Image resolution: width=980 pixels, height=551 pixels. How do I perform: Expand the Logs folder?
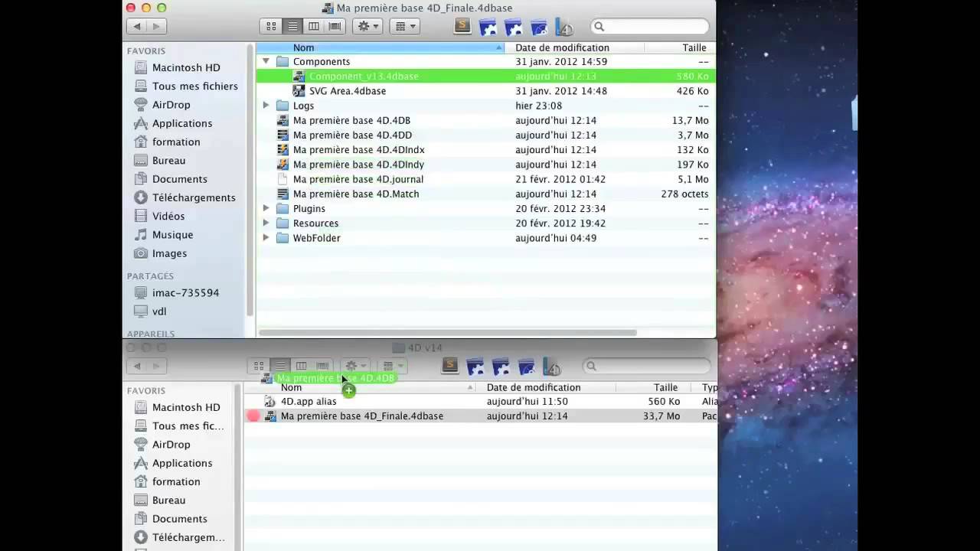pos(266,106)
